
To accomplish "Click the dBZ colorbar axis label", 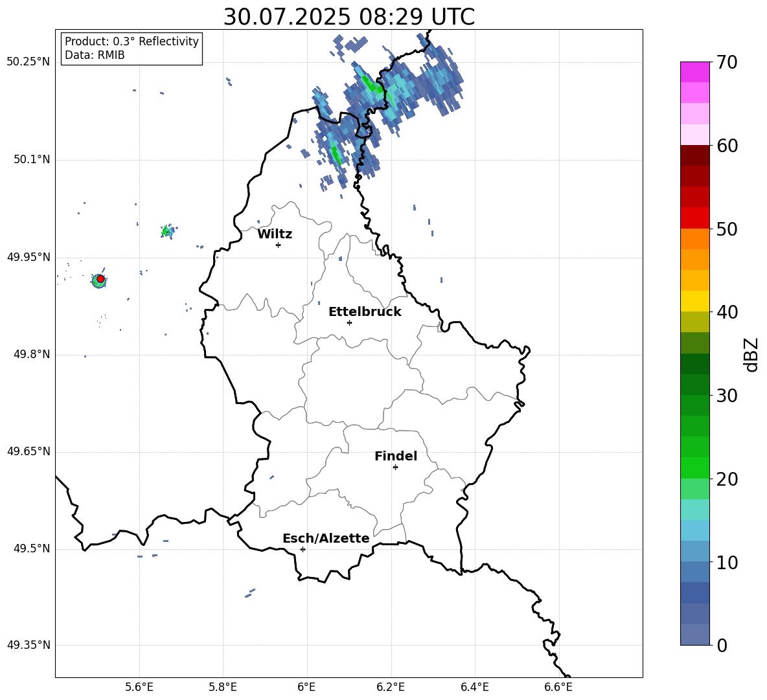I will point(752,354).
